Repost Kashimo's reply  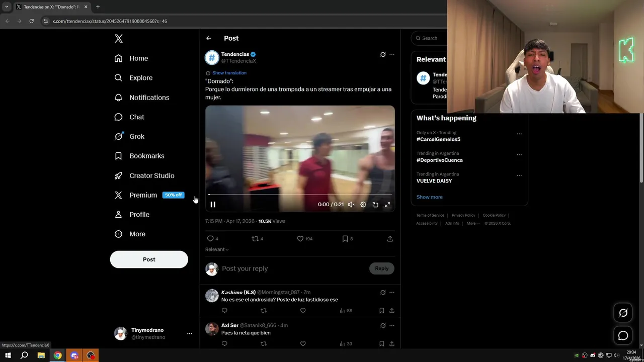(264, 311)
